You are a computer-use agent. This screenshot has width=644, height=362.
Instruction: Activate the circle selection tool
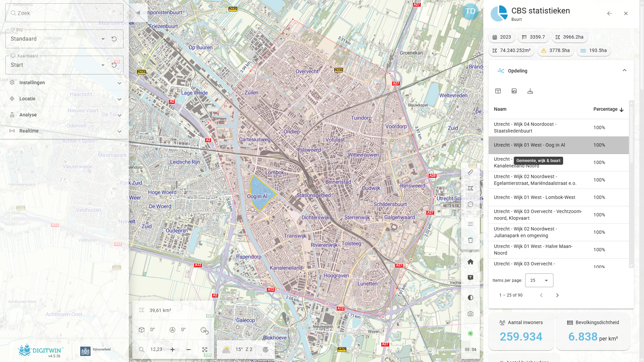click(470, 204)
